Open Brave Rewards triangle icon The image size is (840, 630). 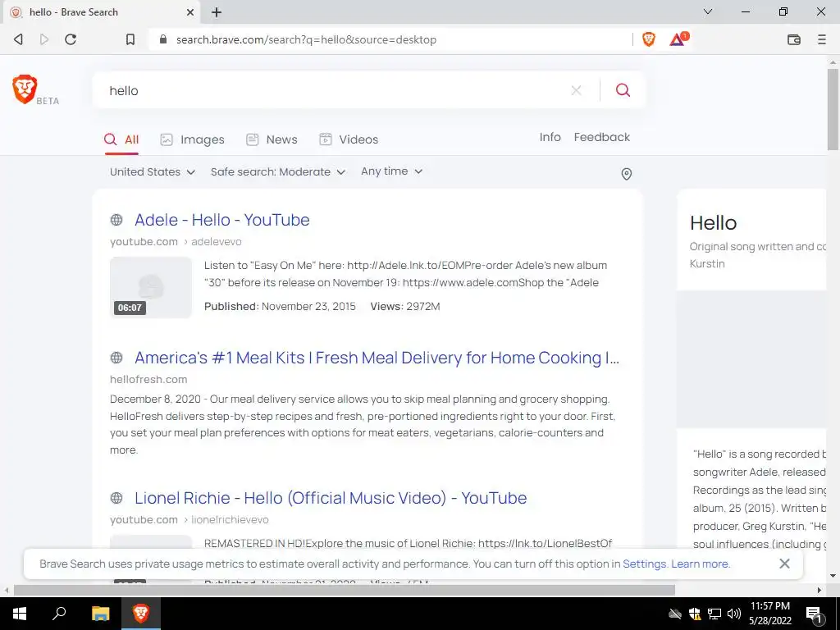tap(678, 39)
